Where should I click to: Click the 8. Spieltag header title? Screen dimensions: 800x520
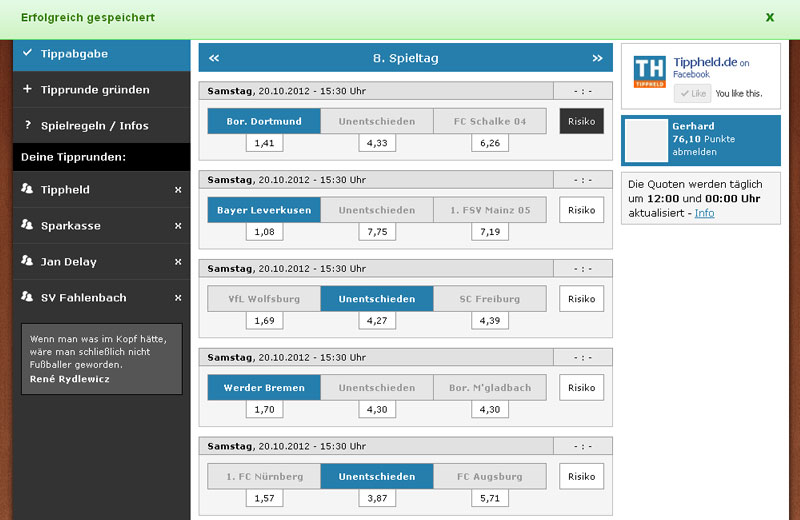tap(406, 58)
